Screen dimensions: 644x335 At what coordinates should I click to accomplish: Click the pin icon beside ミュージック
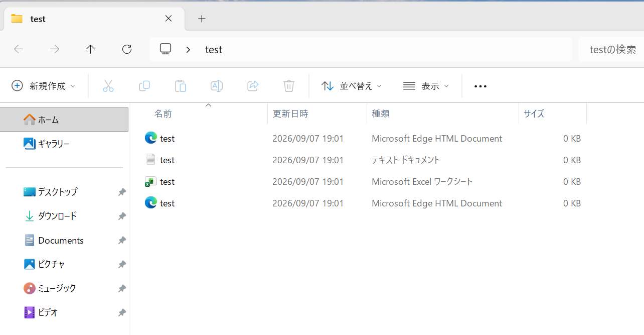(122, 288)
